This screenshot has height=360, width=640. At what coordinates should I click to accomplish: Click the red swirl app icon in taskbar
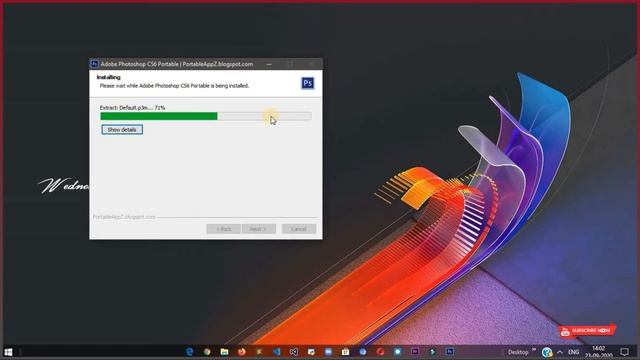point(380,352)
